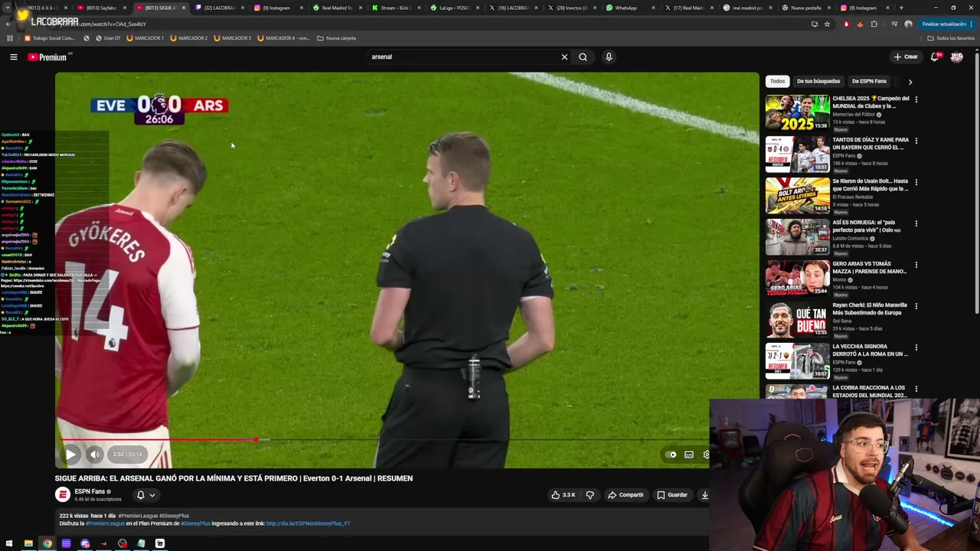This screenshot has height=551, width=980.
Task: Open the Nueva carpeta bookmarks folder
Action: click(x=337, y=38)
